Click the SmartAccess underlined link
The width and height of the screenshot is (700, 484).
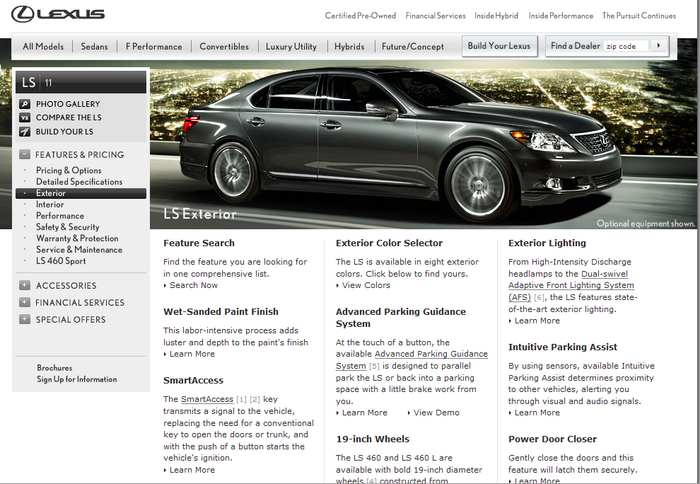(x=207, y=399)
